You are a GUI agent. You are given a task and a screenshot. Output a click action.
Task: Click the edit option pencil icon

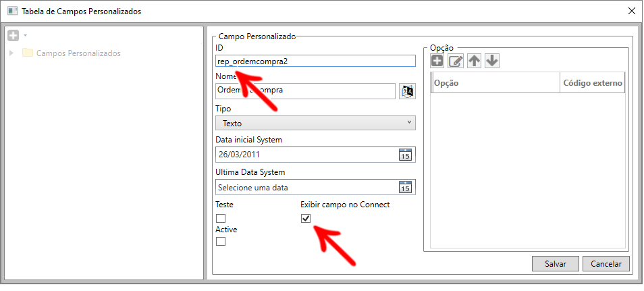(456, 61)
